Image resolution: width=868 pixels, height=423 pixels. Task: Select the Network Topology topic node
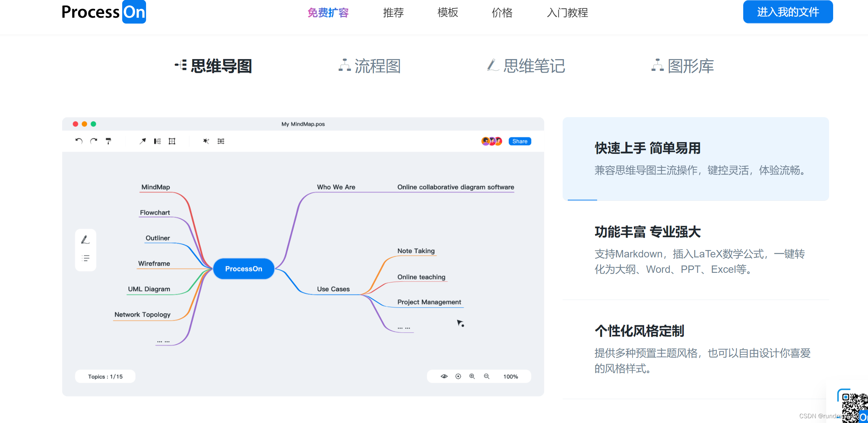click(x=142, y=314)
